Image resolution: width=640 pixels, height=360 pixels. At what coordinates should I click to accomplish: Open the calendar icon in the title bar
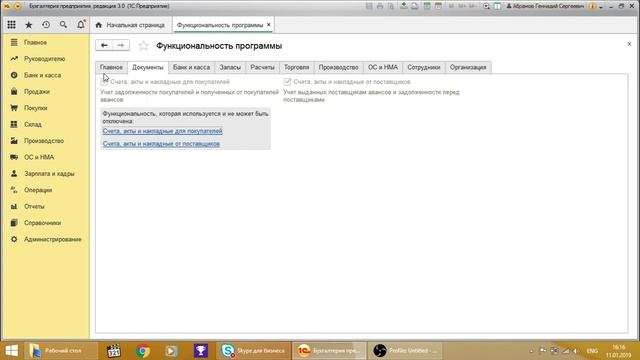click(438, 6)
